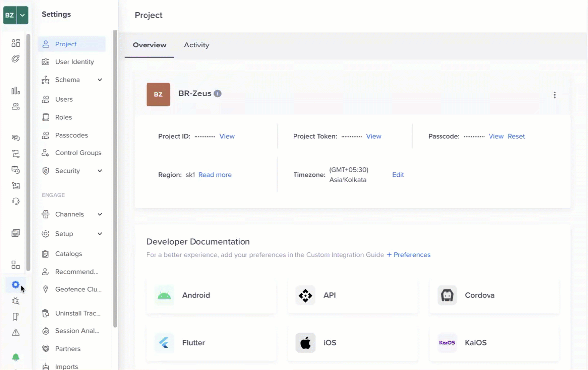This screenshot has height=370, width=588.
Task: Click the green notification bell icon
Action: coord(15,357)
